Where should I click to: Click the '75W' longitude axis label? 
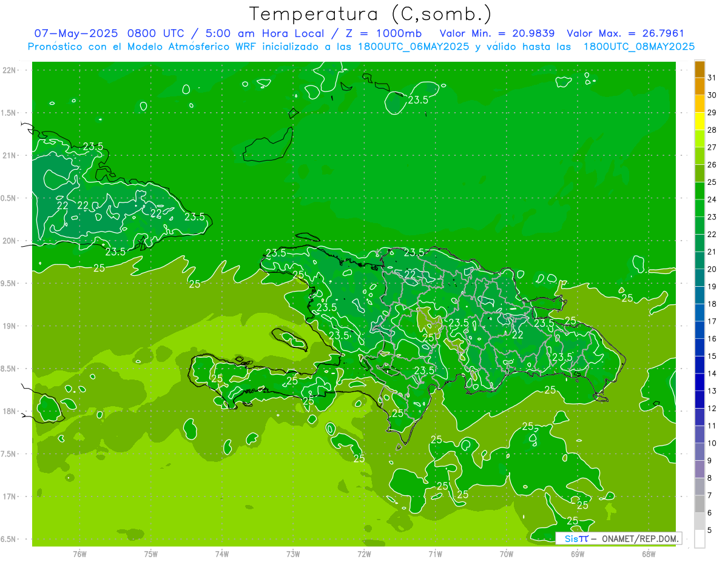(151, 554)
